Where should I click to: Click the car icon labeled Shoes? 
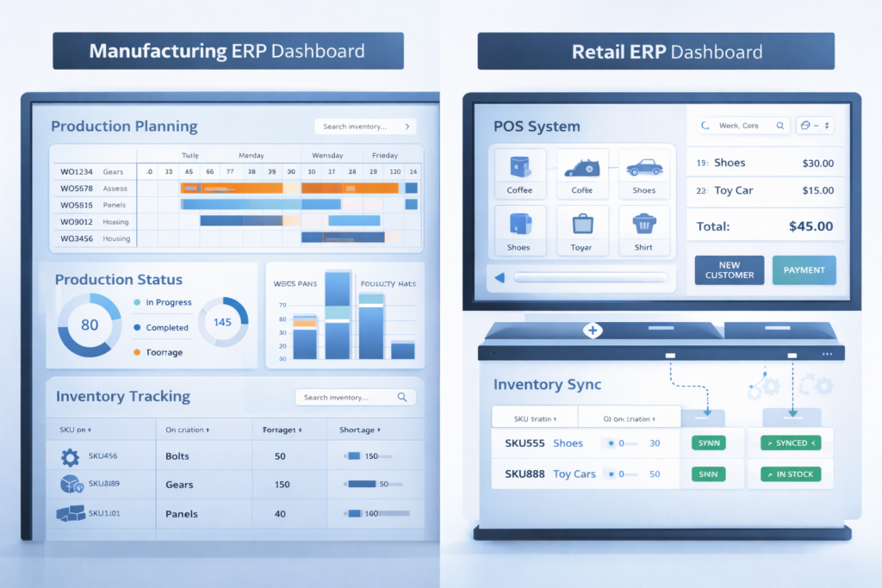coord(644,173)
